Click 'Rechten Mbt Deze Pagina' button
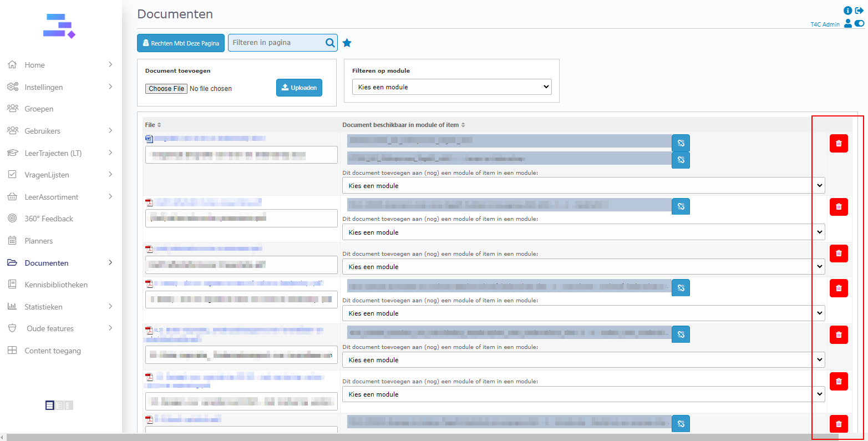The height and width of the screenshot is (441, 868). click(x=181, y=43)
